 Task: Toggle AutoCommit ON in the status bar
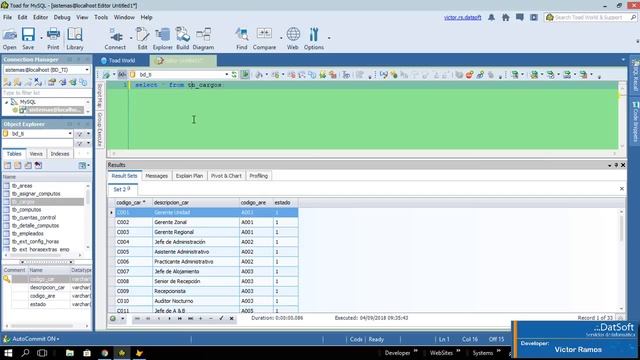tap(32, 339)
